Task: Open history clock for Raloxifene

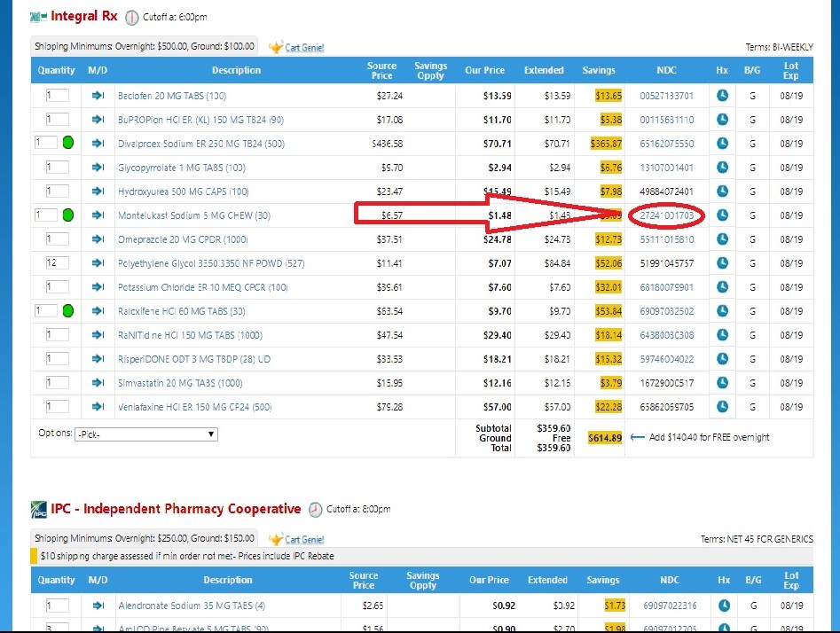Action: pyautogui.click(x=723, y=310)
